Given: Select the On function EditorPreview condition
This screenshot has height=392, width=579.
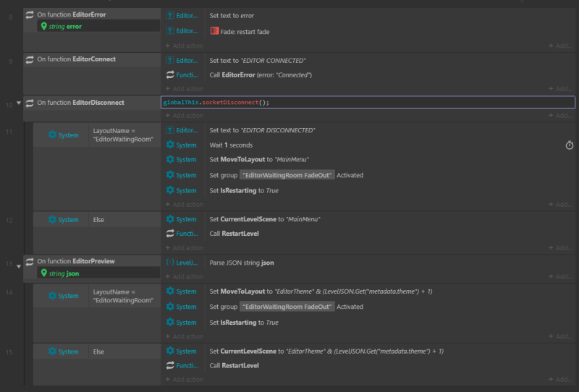Looking at the screenshot, I should point(76,261).
